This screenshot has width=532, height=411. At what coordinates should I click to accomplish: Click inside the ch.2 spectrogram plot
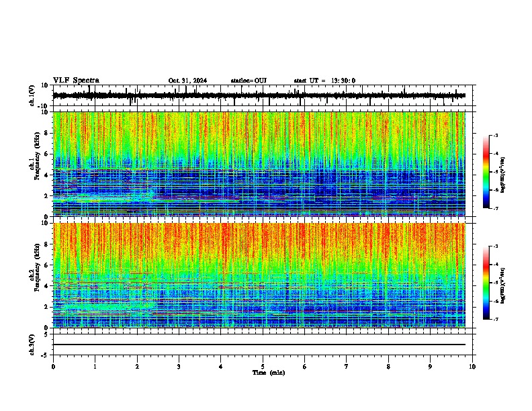click(x=259, y=275)
